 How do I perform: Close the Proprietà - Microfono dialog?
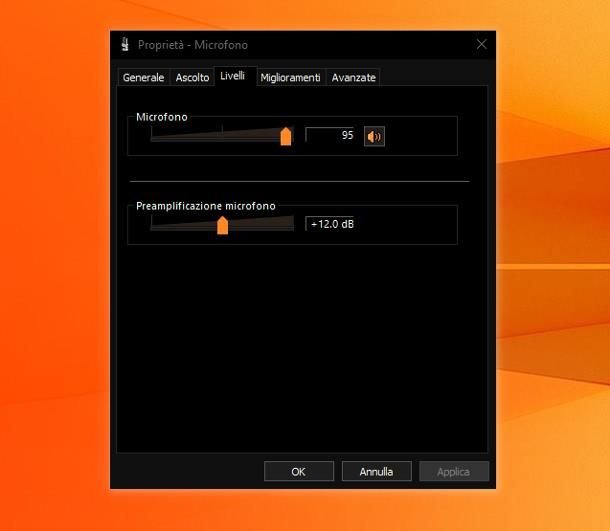point(482,44)
